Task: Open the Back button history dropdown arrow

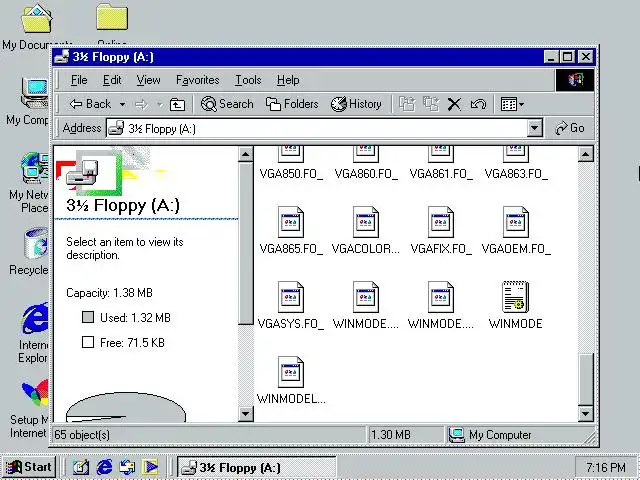Action: tap(122, 104)
